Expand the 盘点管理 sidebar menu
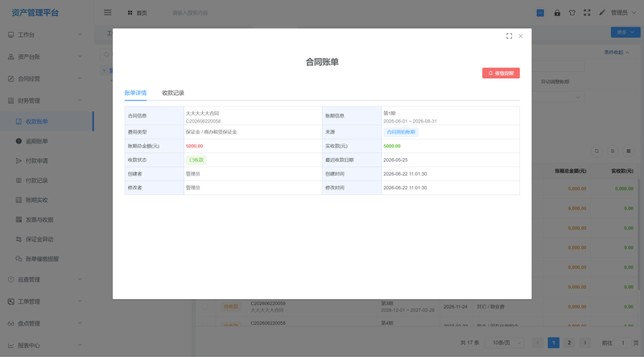 [45, 324]
